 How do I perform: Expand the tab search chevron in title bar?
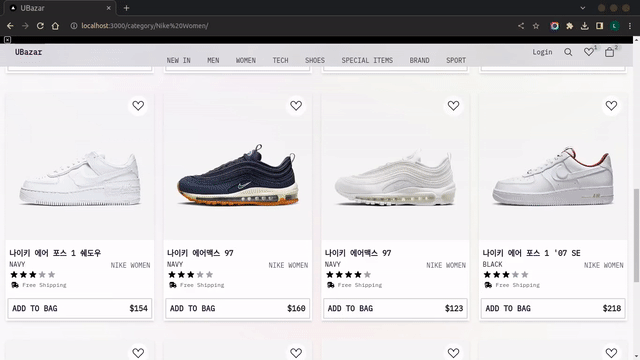pos(583,8)
